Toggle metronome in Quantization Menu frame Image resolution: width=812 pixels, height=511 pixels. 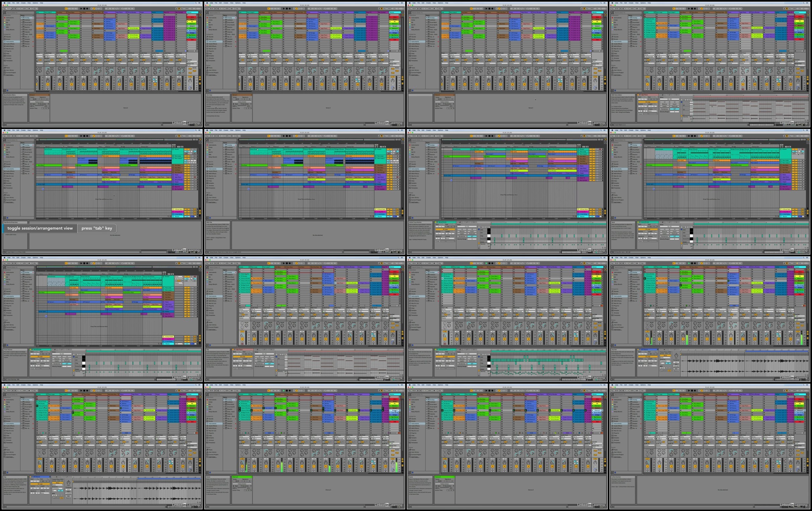click(x=29, y=8)
